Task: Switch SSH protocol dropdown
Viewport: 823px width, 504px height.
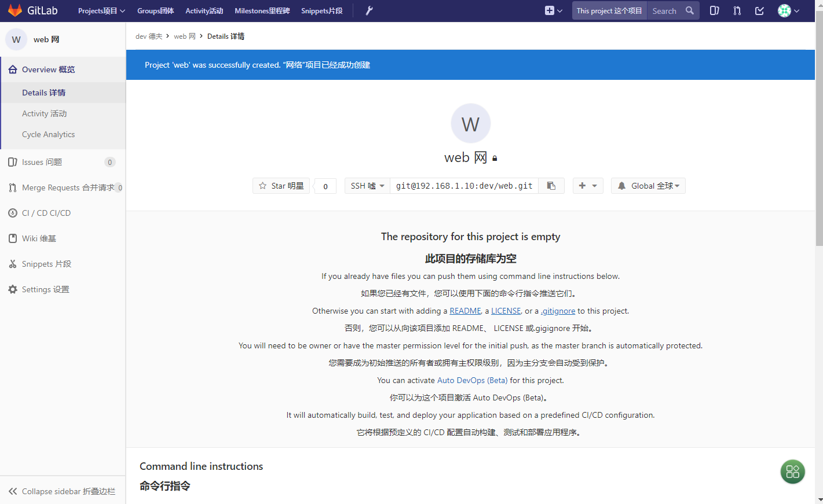Action: click(x=367, y=186)
